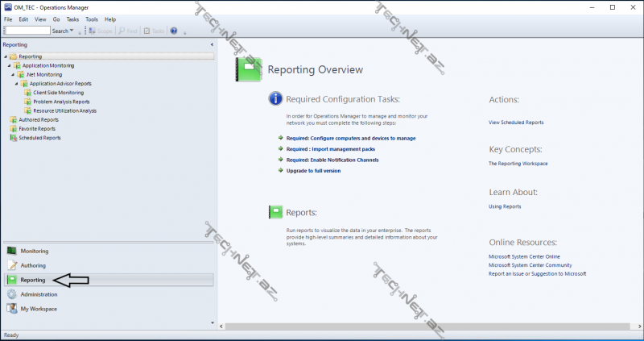Collapse the .Net Monitoring tree node
644x341 pixels.
click(11, 74)
